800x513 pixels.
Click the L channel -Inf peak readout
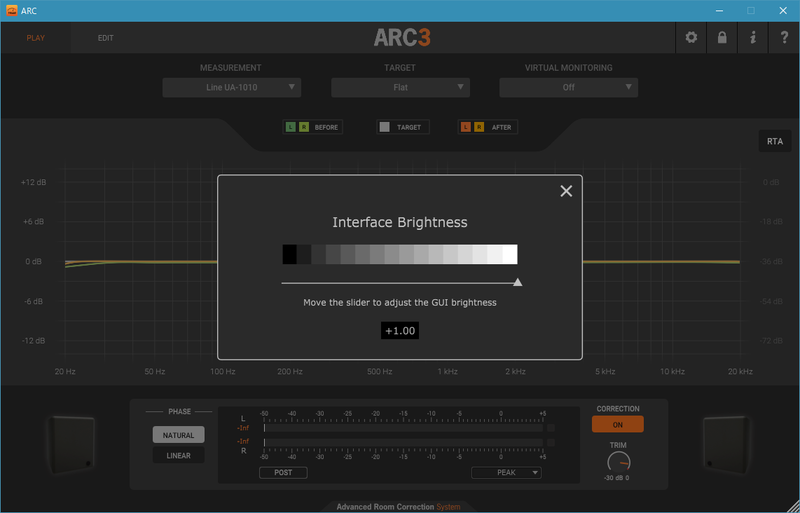(243, 428)
